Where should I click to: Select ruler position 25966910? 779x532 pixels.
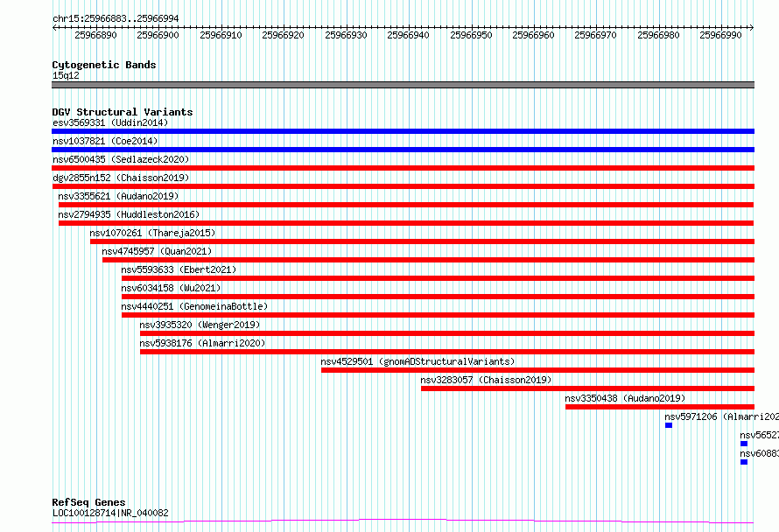click(221, 35)
